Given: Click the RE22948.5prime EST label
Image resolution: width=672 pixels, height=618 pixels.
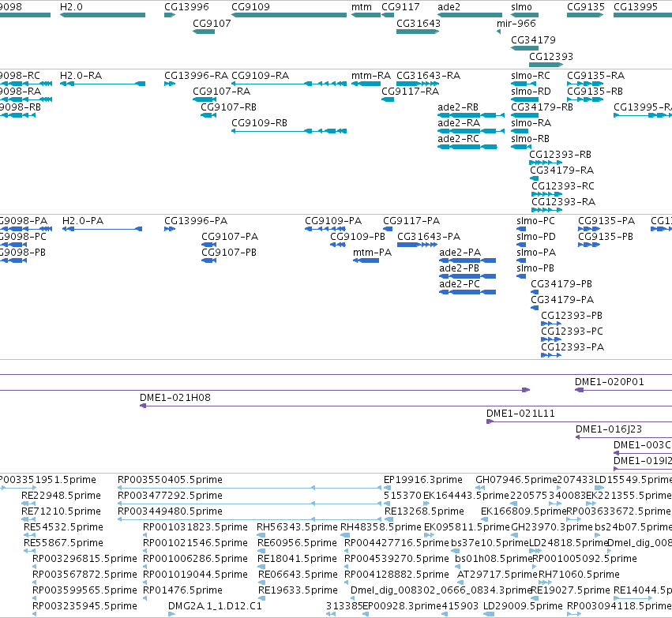Looking at the screenshot, I should tap(62, 496).
